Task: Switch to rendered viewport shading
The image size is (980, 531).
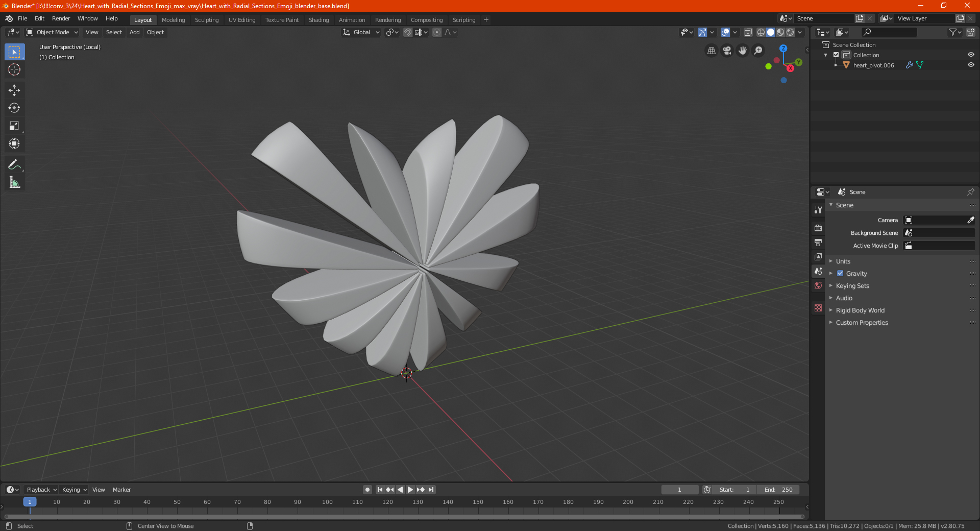Action: click(x=790, y=32)
